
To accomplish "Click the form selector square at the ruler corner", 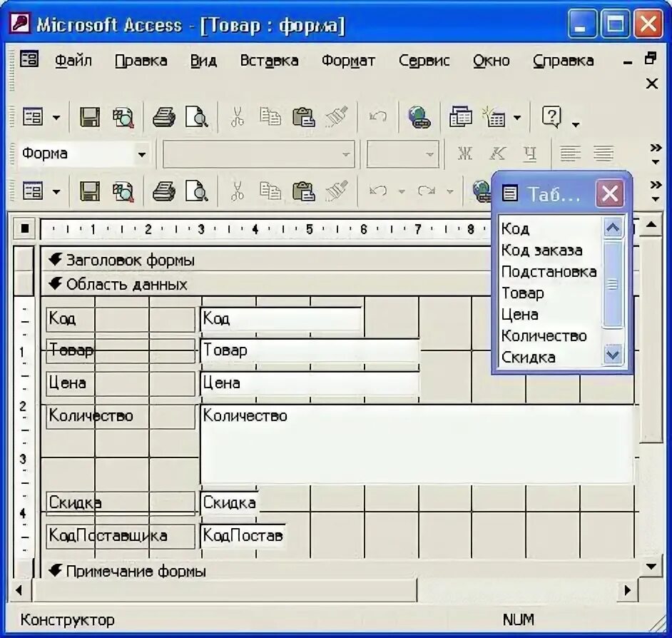I will click(24, 228).
